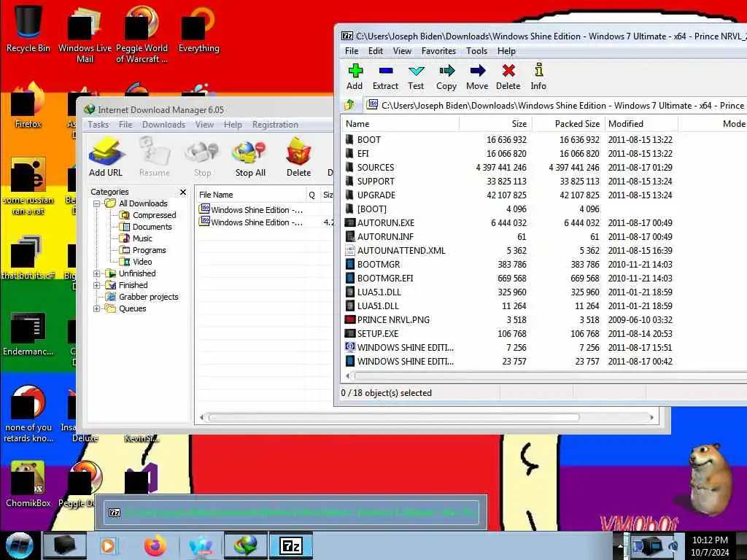Open the Tasks menu in Download Manager
This screenshot has width=747, height=560.
click(x=98, y=124)
